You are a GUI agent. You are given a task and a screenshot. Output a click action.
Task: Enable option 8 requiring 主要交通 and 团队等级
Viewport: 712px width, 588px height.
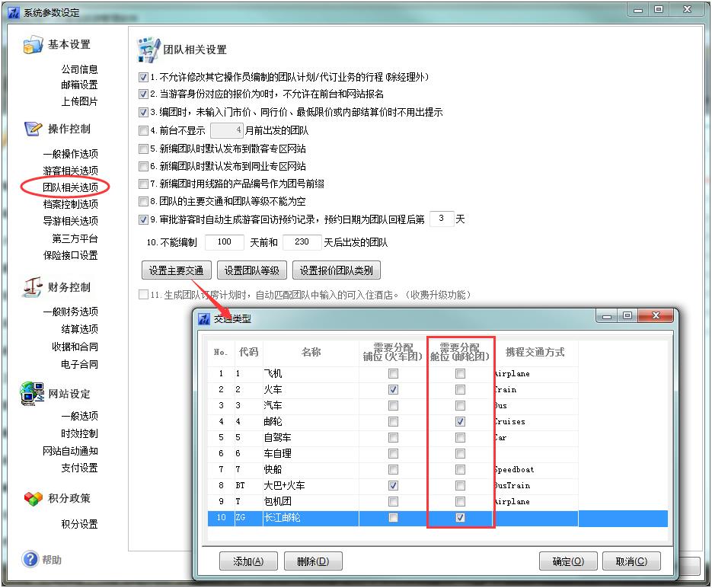pos(143,202)
